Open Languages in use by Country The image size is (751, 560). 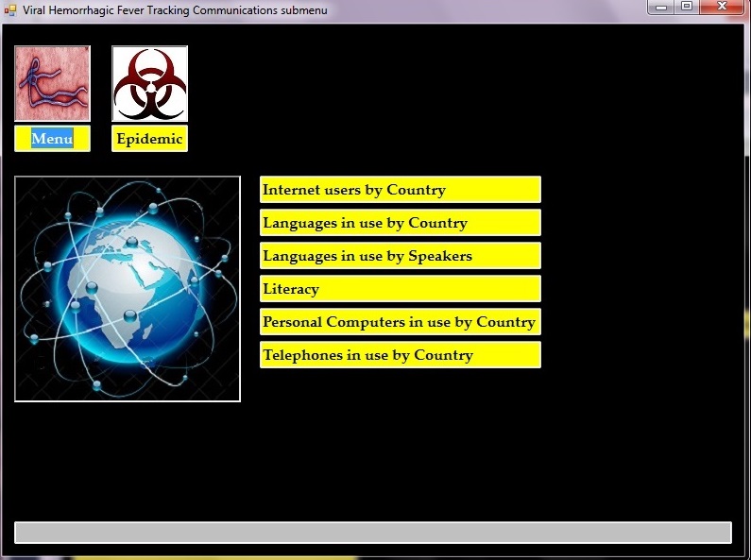pos(400,223)
